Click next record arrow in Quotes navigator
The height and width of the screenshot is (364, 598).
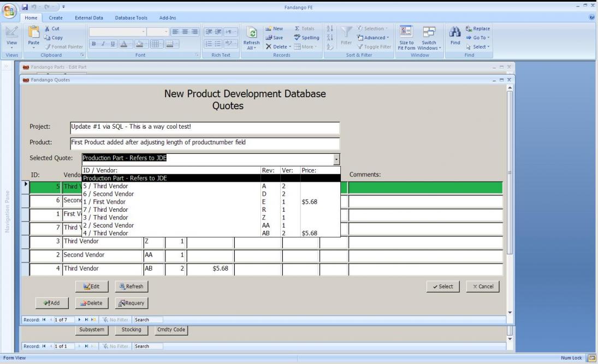coord(79,320)
